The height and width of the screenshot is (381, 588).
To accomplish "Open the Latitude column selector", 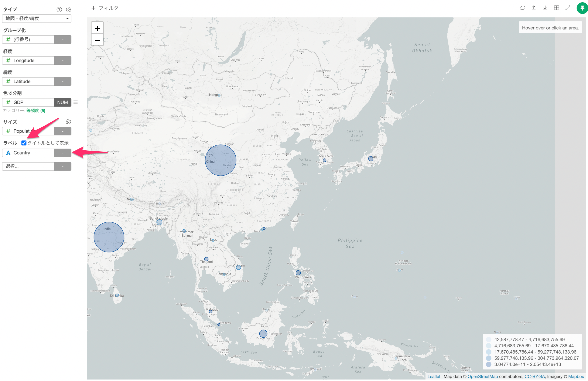I will point(28,81).
